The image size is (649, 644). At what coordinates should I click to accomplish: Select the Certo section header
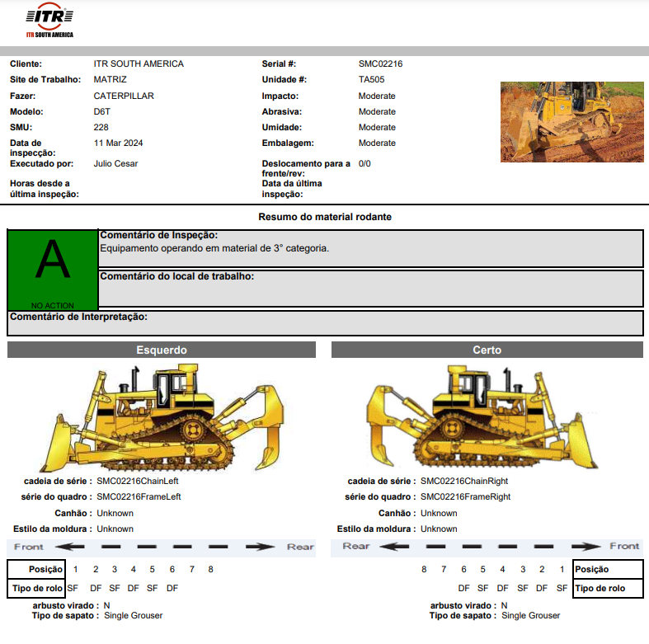click(x=487, y=350)
